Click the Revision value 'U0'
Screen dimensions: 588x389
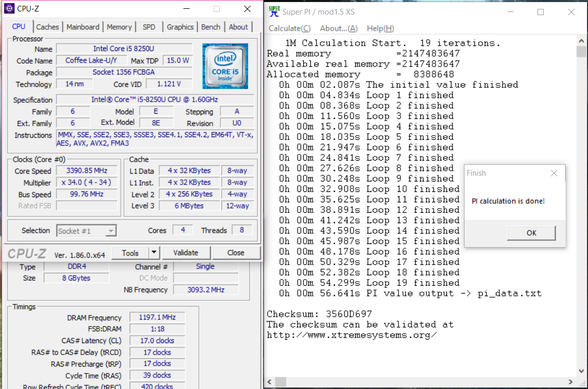tap(236, 123)
